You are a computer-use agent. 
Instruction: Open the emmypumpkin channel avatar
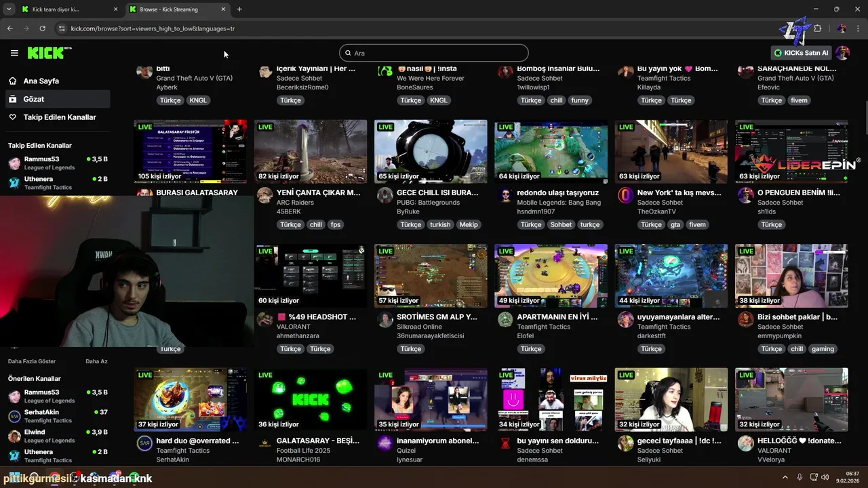tap(746, 320)
